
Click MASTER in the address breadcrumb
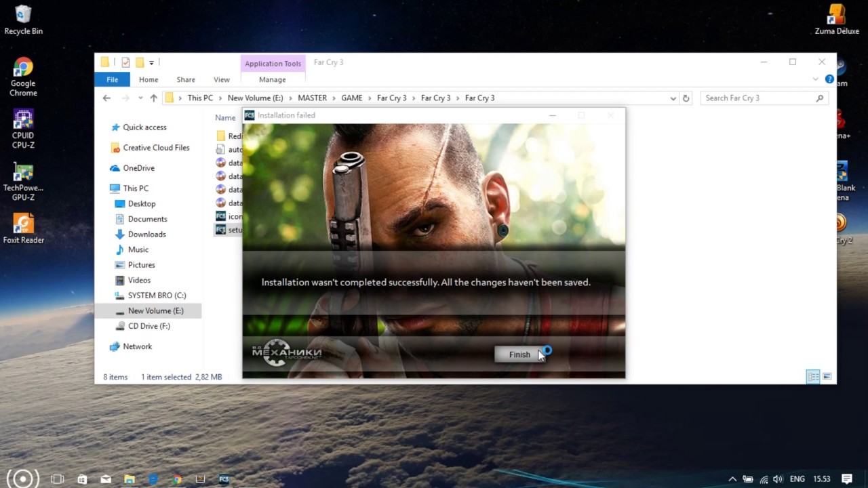pos(312,98)
